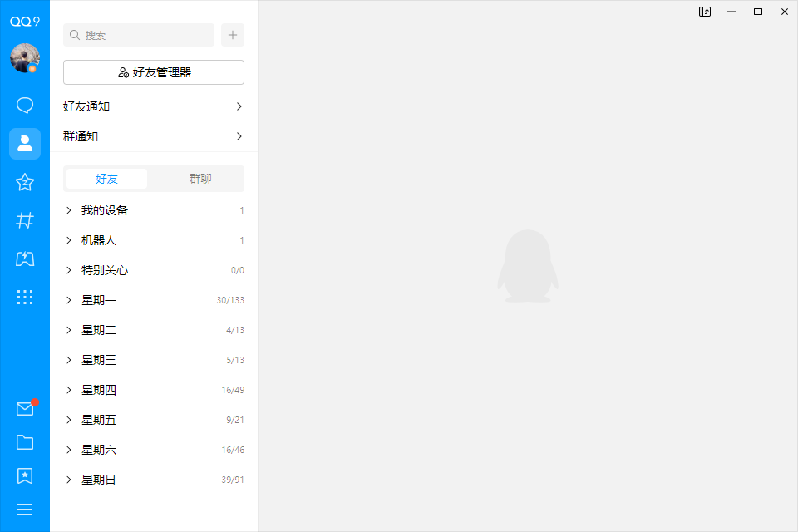Click your profile avatar picture
This screenshot has height=532, width=798.
point(25,58)
